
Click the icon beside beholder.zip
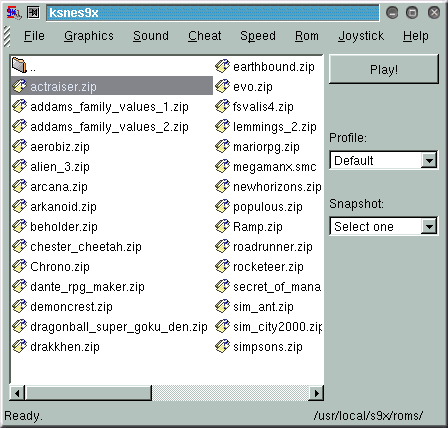pos(19,227)
